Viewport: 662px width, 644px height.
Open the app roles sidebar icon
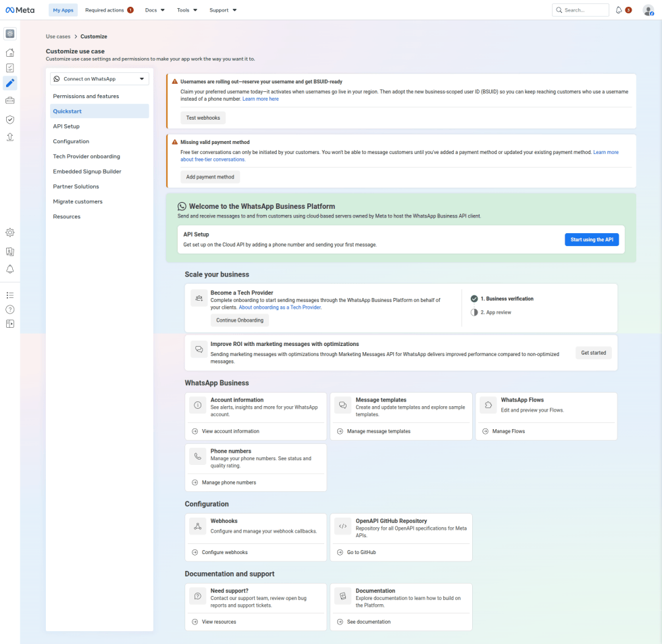pyautogui.click(x=10, y=251)
